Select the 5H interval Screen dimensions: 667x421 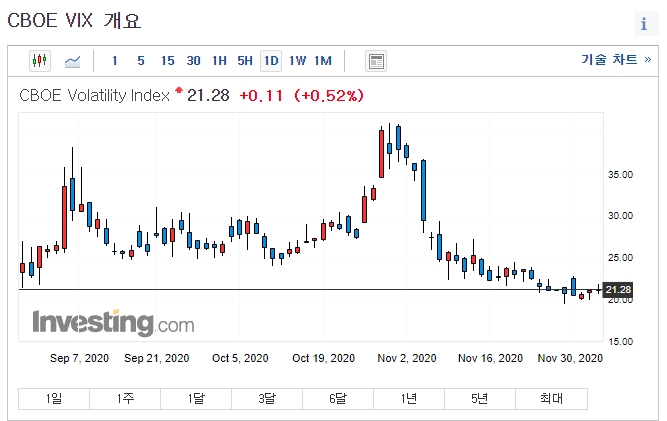(245, 61)
